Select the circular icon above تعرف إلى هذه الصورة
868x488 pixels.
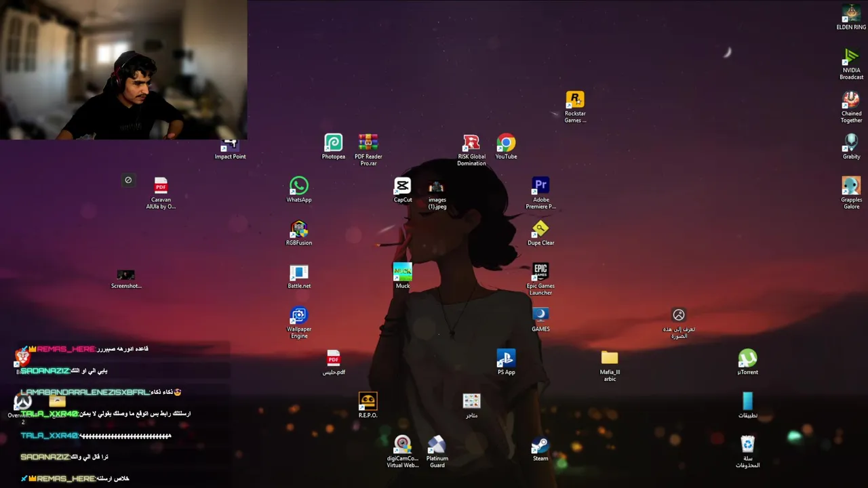click(679, 314)
